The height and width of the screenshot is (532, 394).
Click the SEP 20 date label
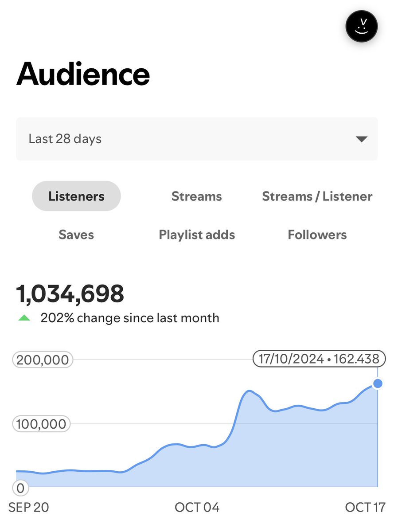[x=28, y=507]
